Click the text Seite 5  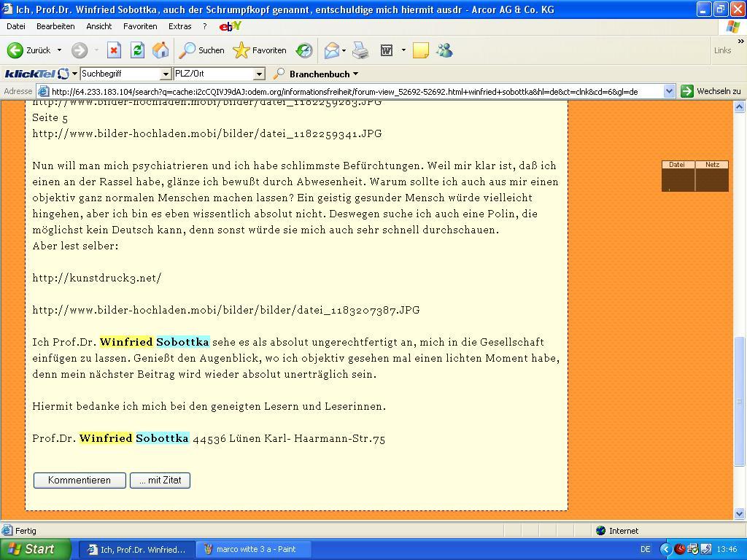(50, 117)
